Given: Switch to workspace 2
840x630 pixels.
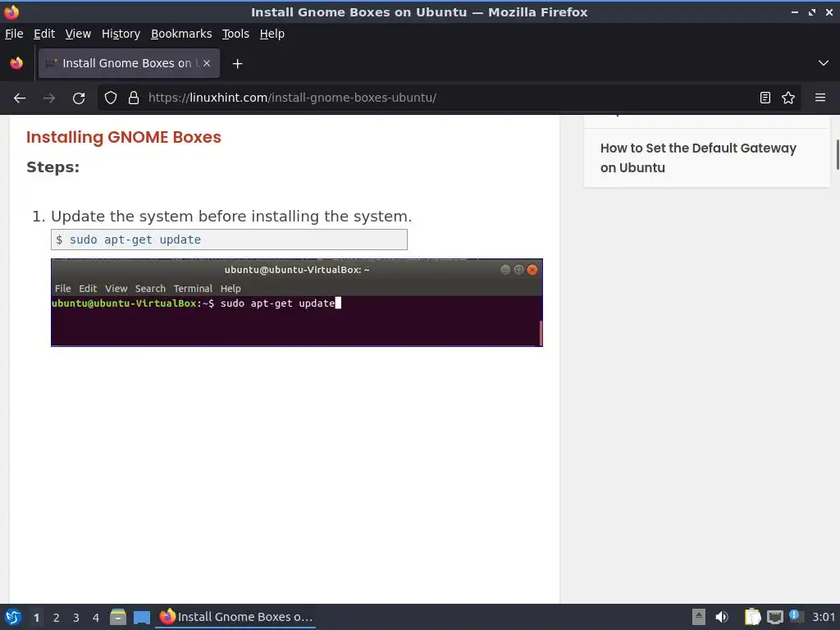Looking at the screenshot, I should pyautogui.click(x=57, y=617).
